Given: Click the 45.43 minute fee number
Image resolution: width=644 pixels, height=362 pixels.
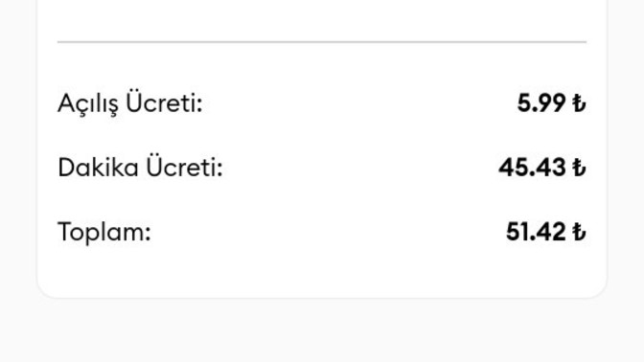Looking at the screenshot, I should 532,168.
